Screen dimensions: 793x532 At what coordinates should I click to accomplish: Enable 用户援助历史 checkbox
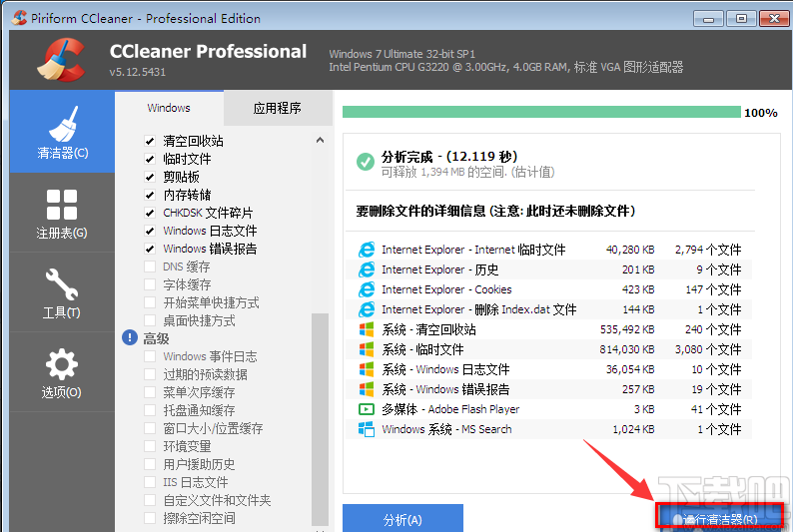(150, 464)
